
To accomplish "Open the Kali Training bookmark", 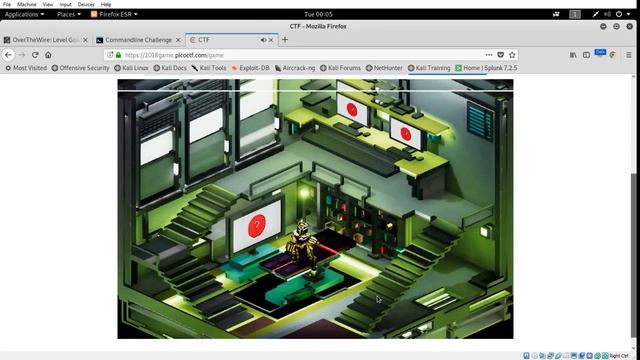I will [429, 68].
